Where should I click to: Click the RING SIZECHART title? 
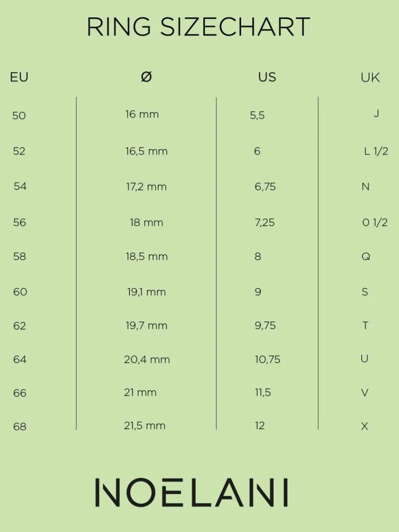pyautogui.click(x=198, y=27)
